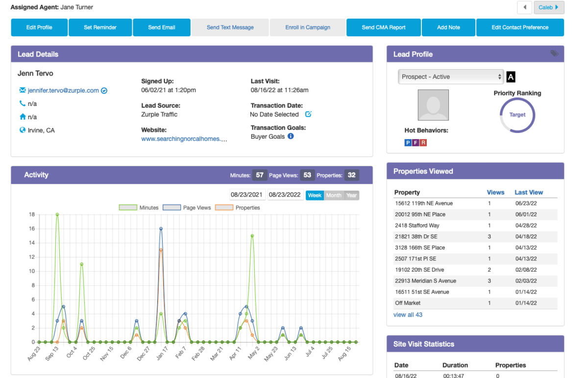Select the 3128 166th SE Place row

click(x=476, y=248)
